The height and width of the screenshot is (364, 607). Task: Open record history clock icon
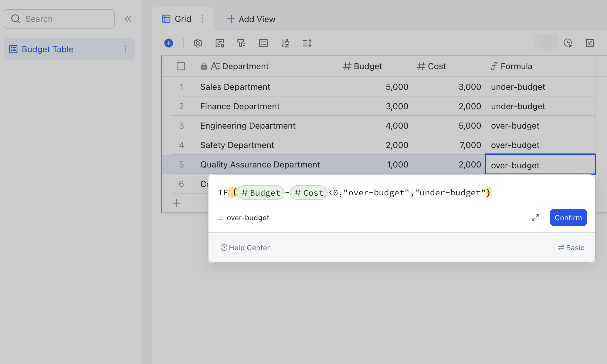568,43
